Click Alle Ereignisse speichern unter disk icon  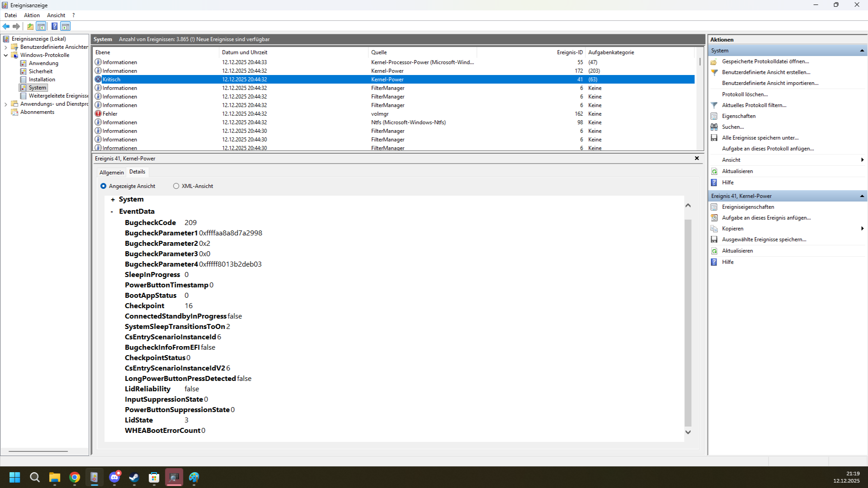pyautogui.click(x=714, y=138)
